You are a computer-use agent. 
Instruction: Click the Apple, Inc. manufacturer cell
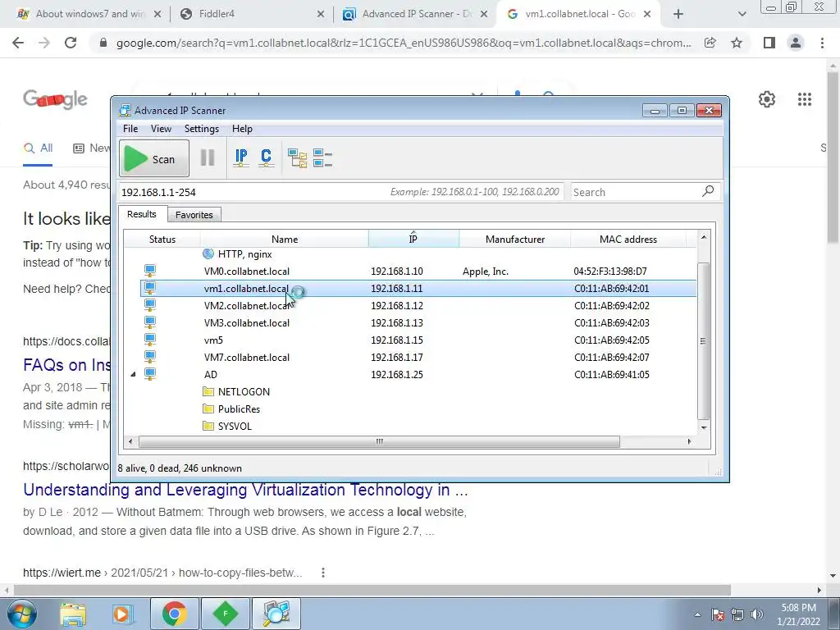[x=486, y=271]
